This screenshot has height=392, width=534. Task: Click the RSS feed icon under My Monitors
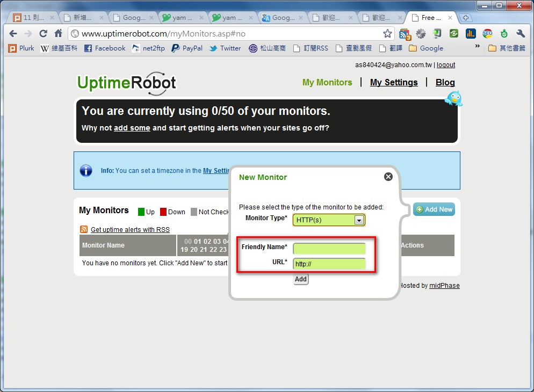(x=84, y=229)
